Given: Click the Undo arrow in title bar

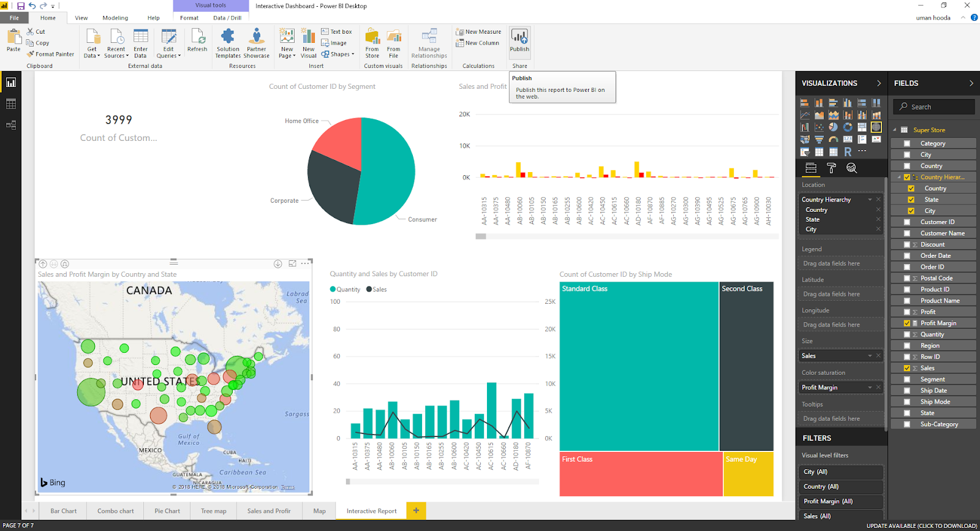Looking at the screenshot, I should click(32, 6).
